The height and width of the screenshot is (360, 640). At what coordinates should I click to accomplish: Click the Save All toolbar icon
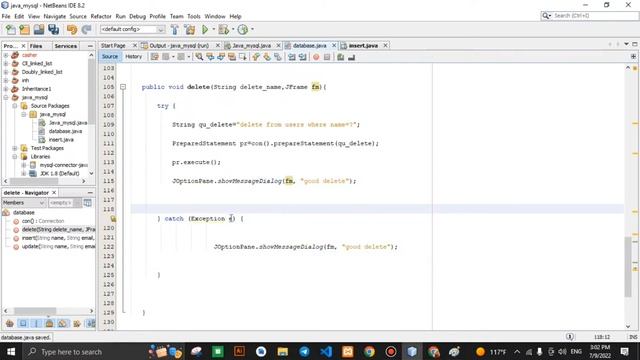[53, 29]
